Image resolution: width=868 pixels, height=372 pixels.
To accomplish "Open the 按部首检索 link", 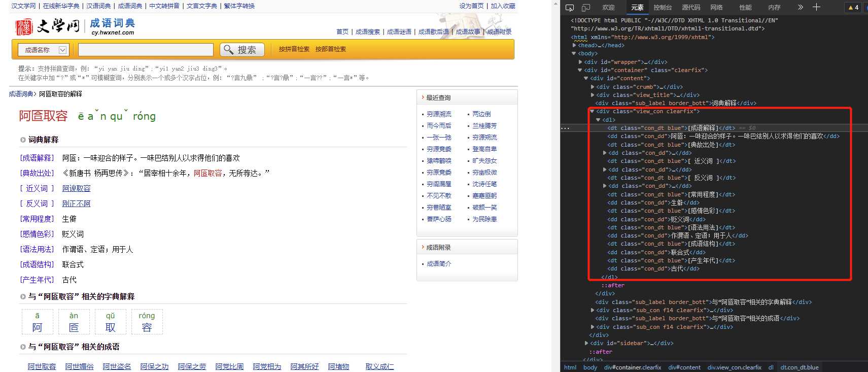I will point(330,49).
